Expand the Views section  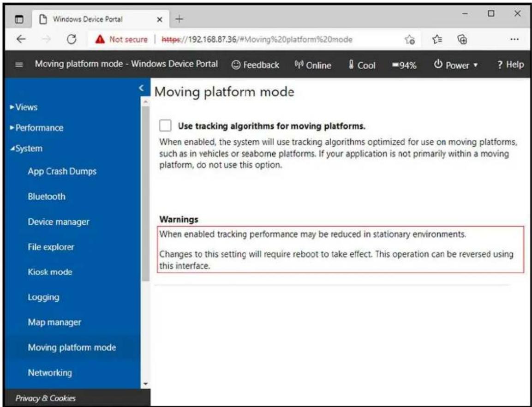pyautogui.click(x=24, y=107)
